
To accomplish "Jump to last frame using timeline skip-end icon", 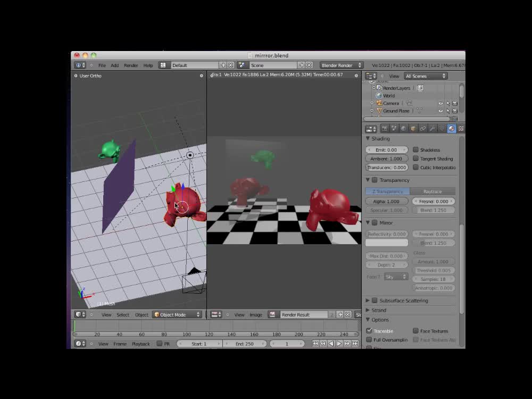I will (355, 344).
